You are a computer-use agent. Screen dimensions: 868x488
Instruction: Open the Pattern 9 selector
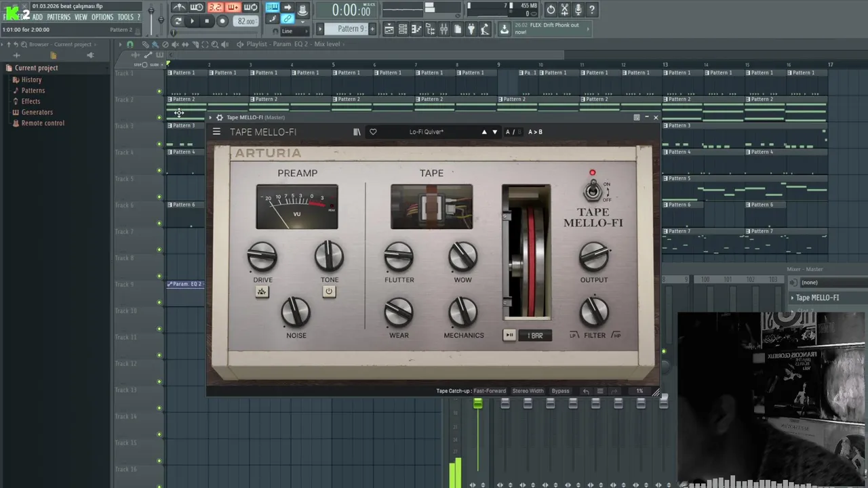click(347, 28)
